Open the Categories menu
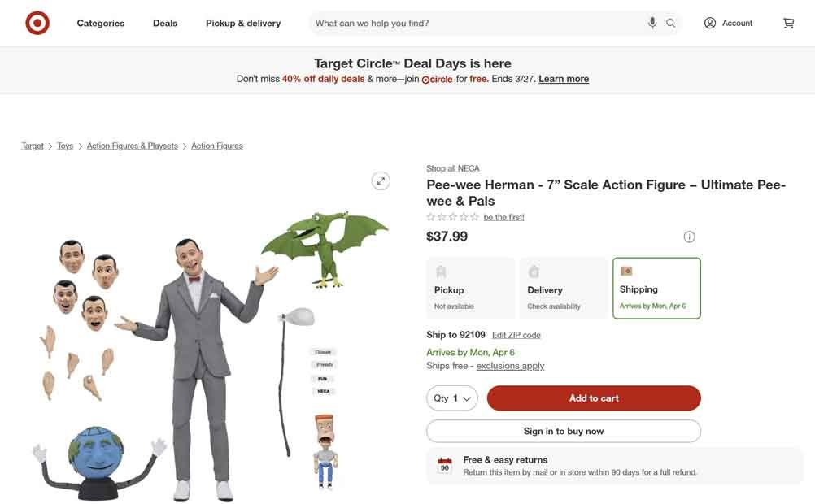 [x=100, y=23]
